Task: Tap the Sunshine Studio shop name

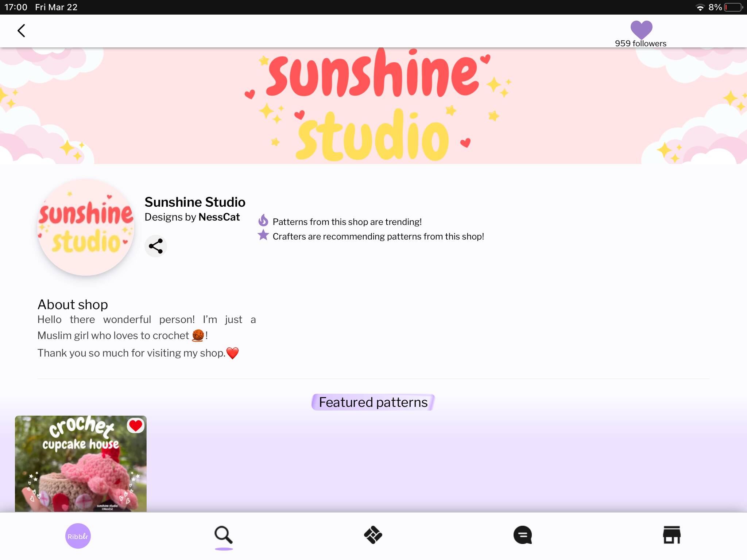Action: (x=195, y=202)
